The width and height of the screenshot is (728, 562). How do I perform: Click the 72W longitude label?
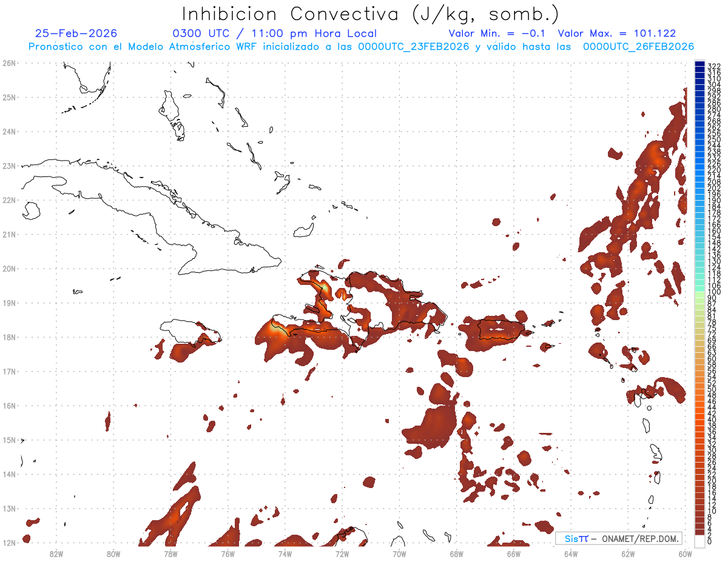[342, 553]
